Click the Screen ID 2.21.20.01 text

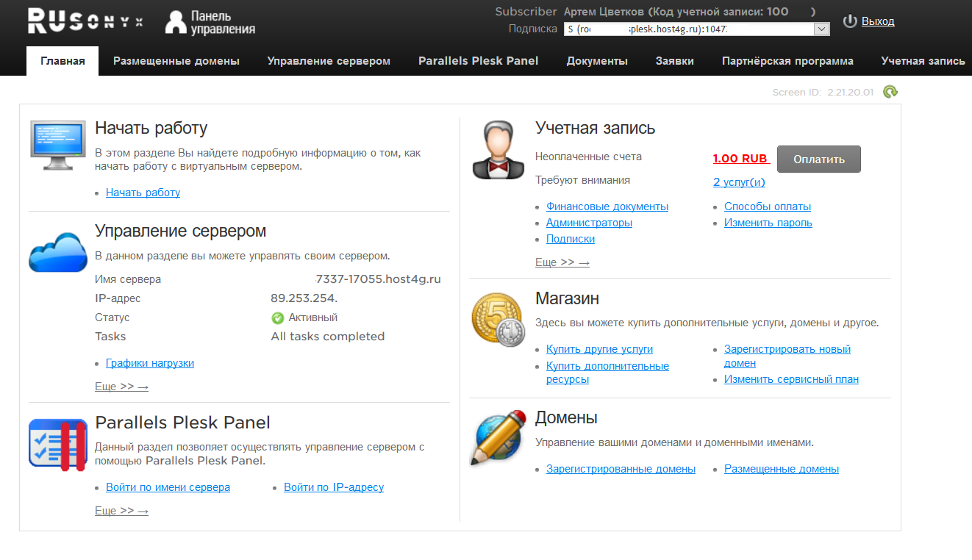[x=823, y=93]
